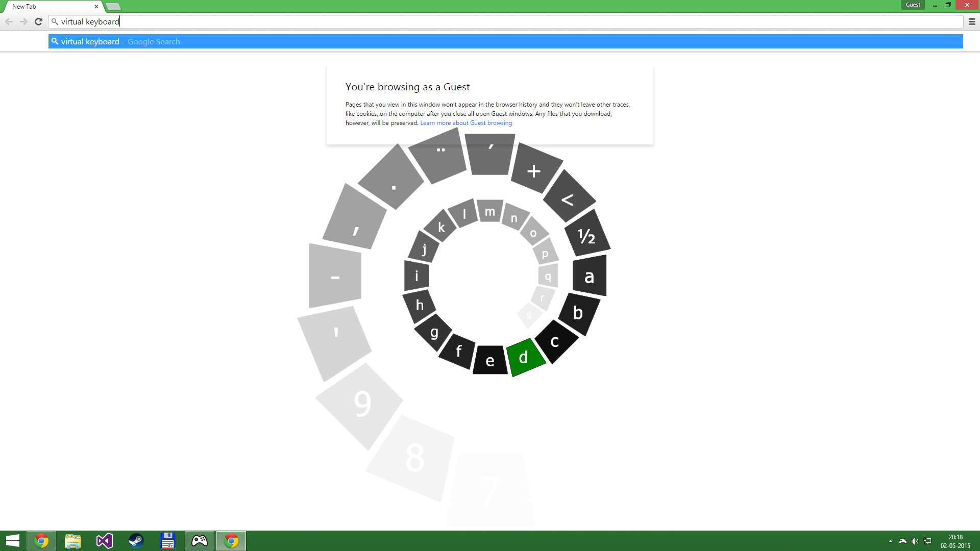980x551 pixels.
Task: Adjust speaker volume from the system tray
Action: pyautogui.click(x=915, y=541)
